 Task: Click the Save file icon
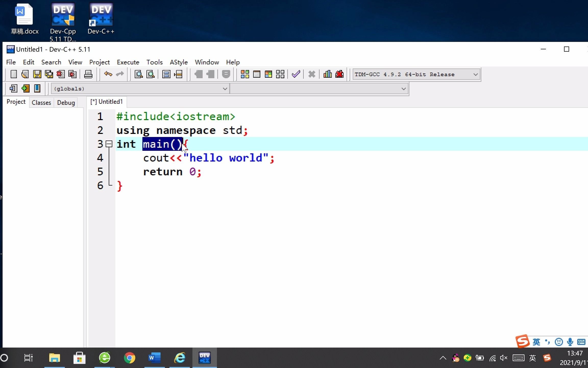tap(37, 74)
